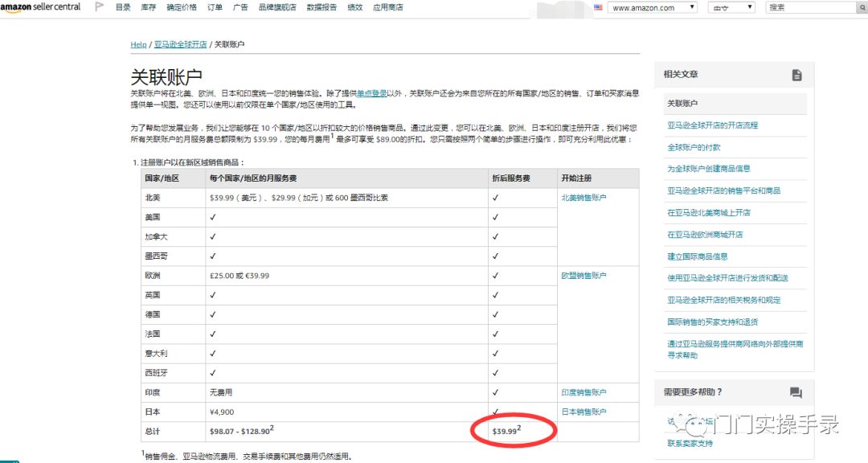Open the language selector dropdown
This screenshot has width=868, height=463.
pos(731,8)
